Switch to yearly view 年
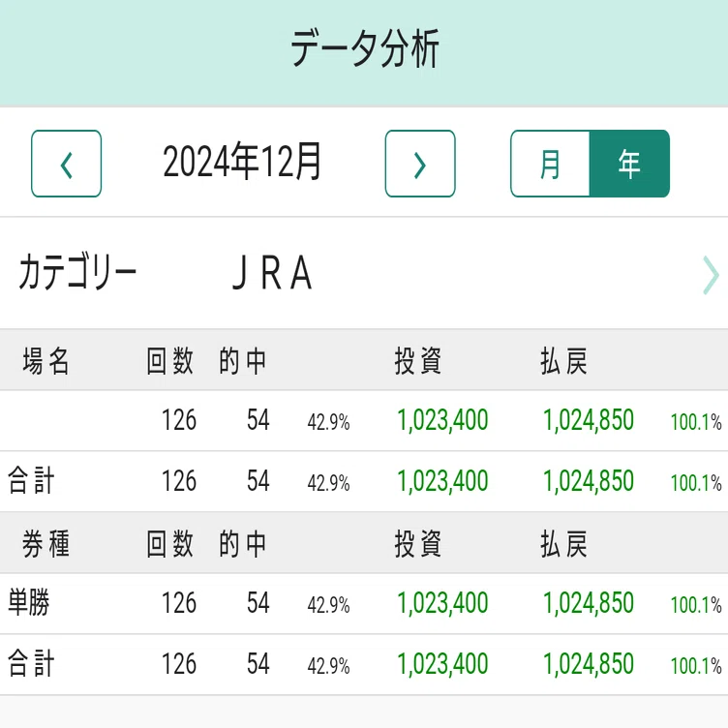 629,164
